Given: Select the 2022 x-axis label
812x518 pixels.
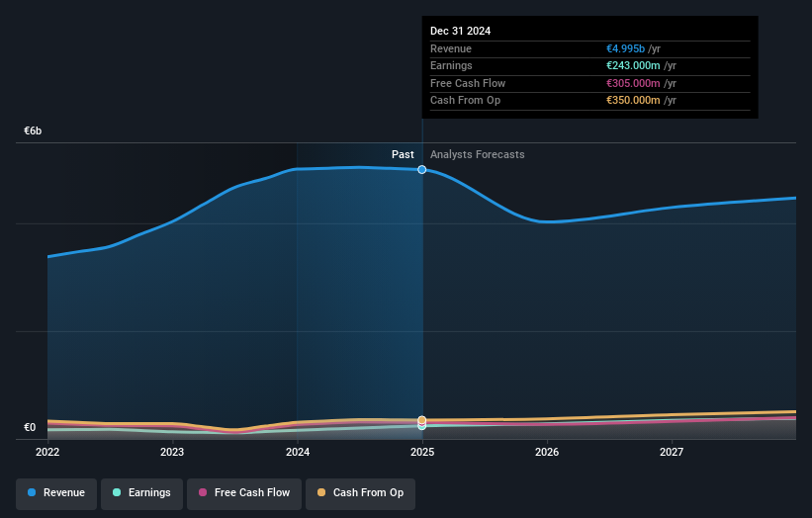Looking at the screenshot, I should [47, 453].
